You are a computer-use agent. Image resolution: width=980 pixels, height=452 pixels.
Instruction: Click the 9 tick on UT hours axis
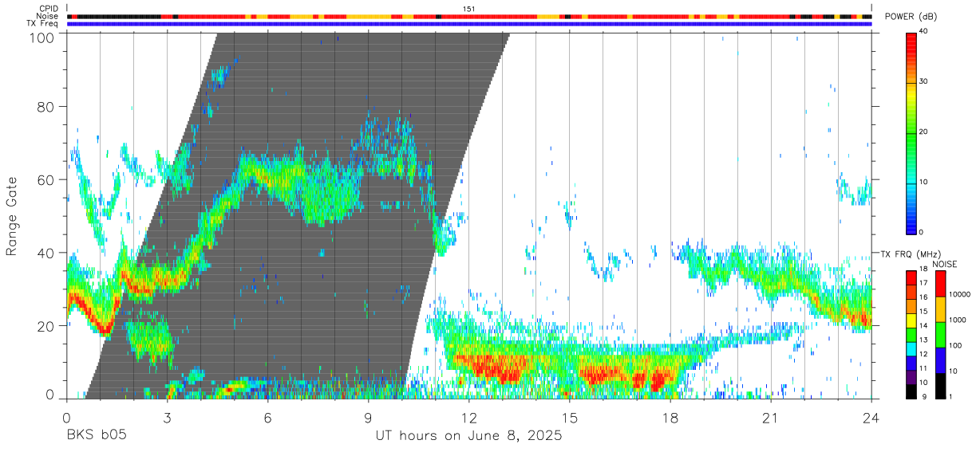click(x=369, y=418)
